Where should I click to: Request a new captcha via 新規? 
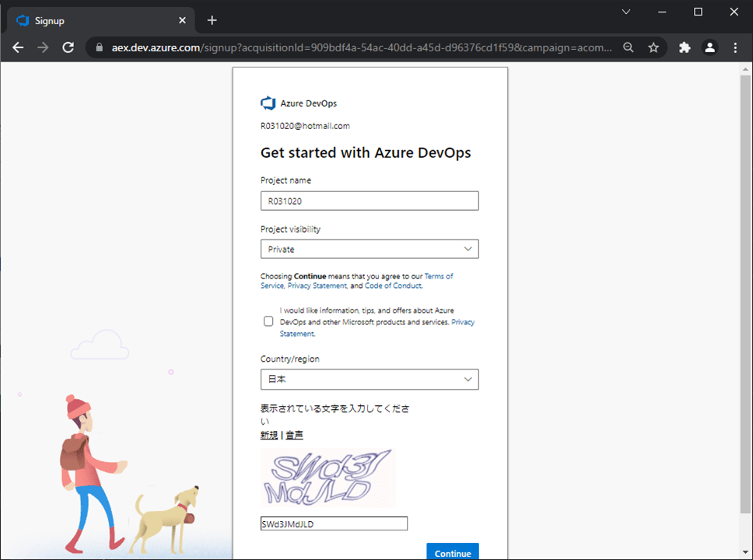click(x=269, y=435)
